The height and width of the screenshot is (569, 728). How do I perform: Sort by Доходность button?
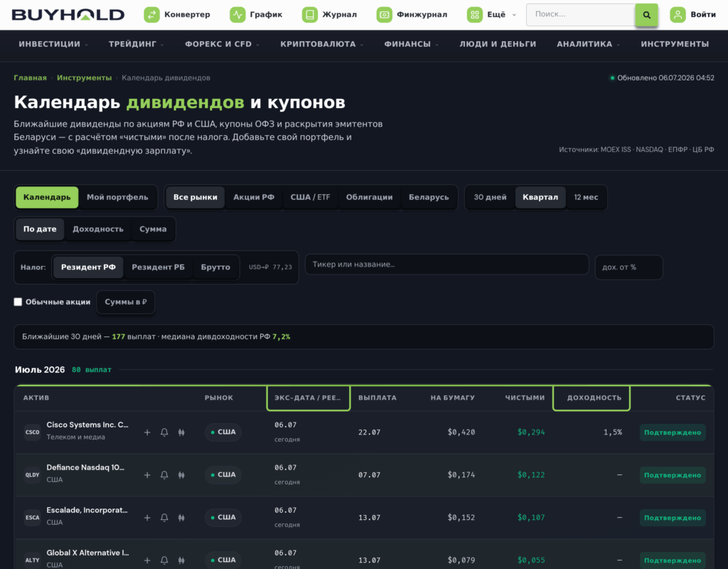tap(98, 230)
